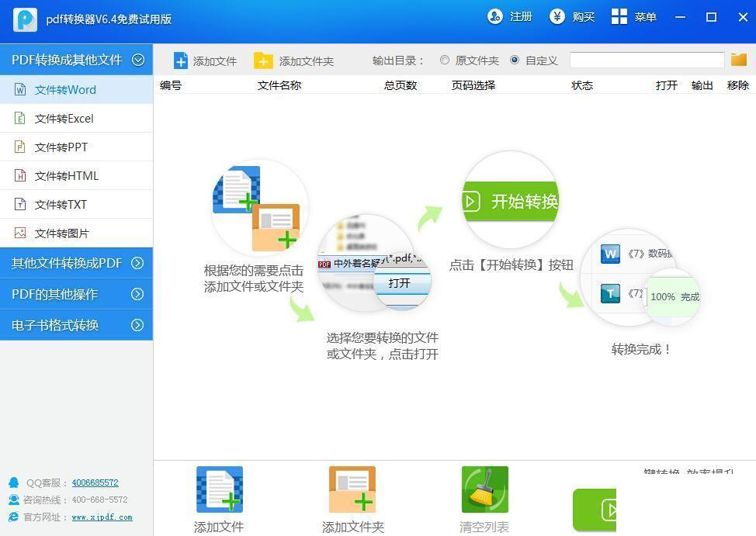Click the HTML document icon beside 文件转HTML

point(19,175)
